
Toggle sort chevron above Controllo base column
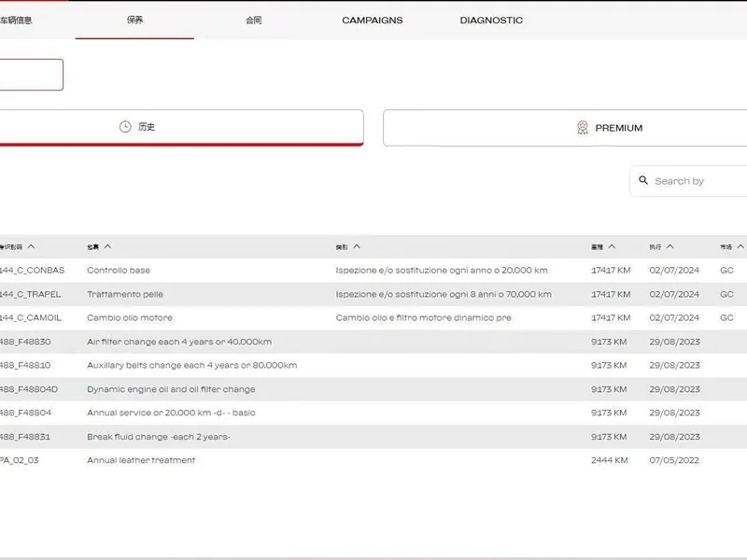[x=107, y=246]
